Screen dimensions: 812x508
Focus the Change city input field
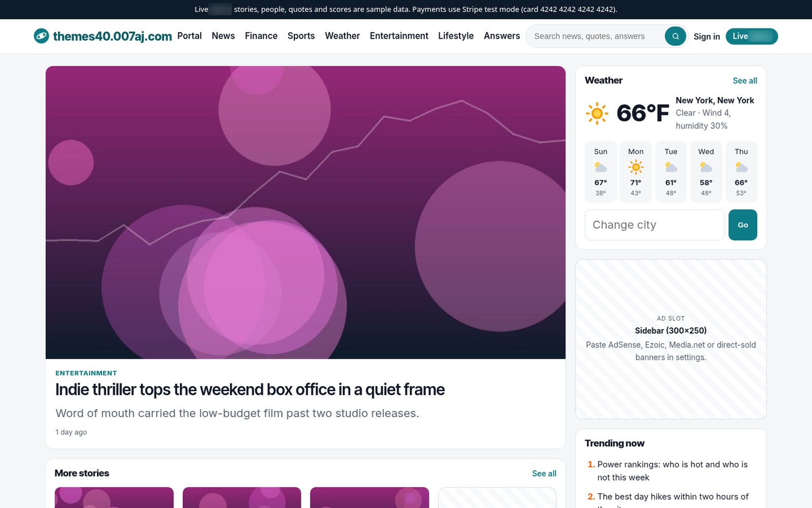[x=655, y=225]
